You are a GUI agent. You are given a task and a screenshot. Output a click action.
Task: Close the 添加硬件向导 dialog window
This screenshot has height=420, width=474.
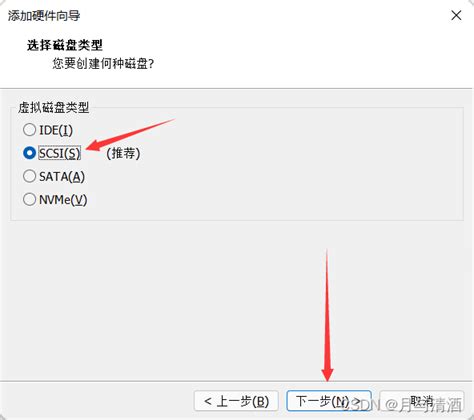pyautogui.click(x=456, y=15)
